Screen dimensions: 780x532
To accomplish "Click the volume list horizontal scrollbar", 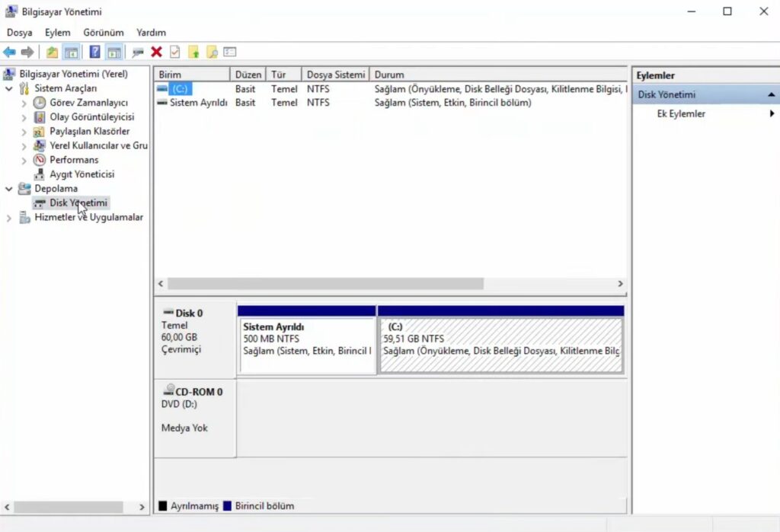I will 325,283.
